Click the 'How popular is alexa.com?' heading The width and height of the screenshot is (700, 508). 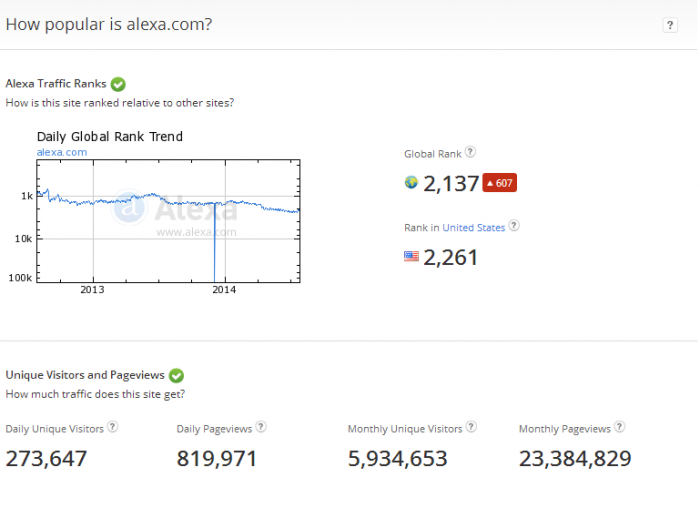[x=109, y=24]
